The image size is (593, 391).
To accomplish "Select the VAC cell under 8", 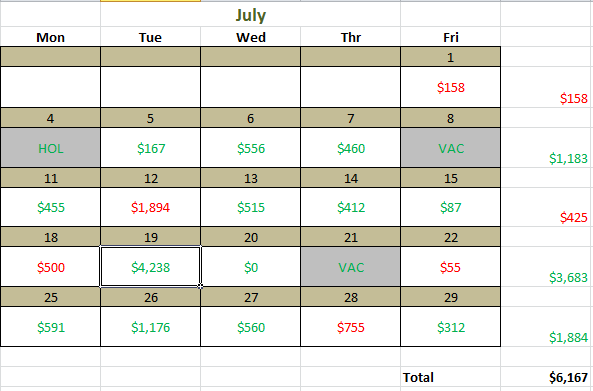I will [450, 147].
